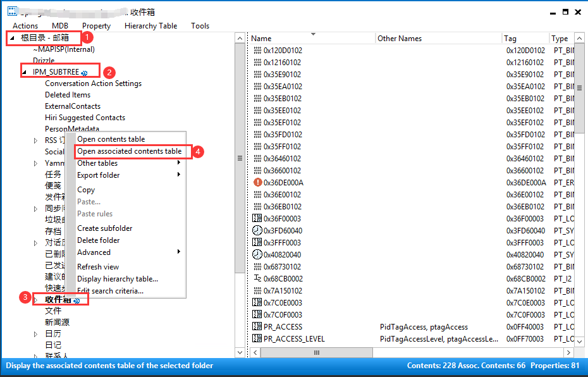Viewport: 588px width, 377px height.
Task: Collapse the IPM_SUBTREE node
Action: tap(25, 72)
